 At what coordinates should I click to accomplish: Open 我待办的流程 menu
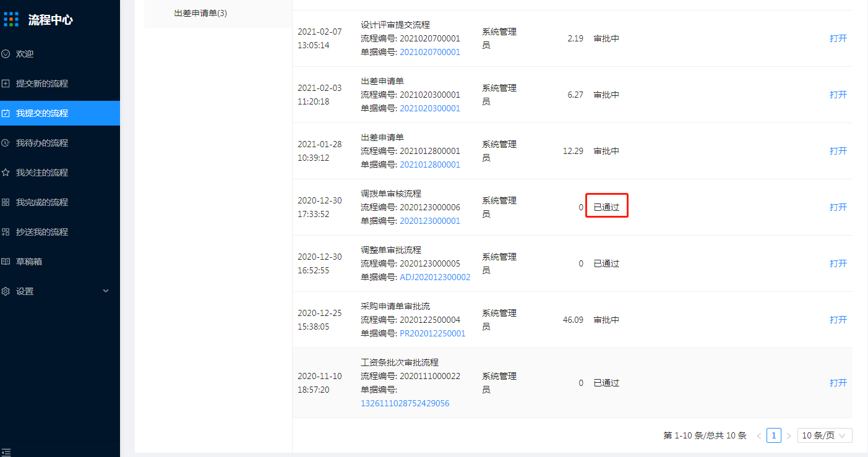coord(60,143)
